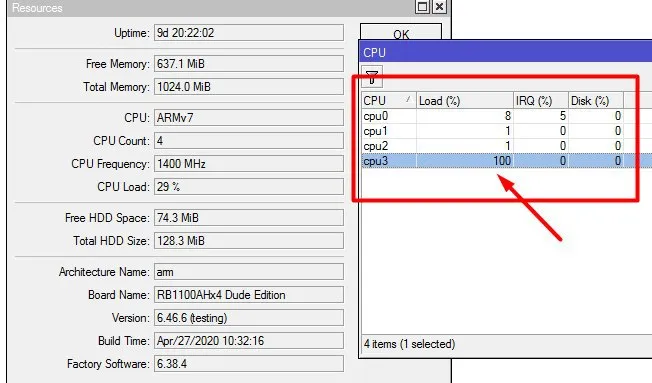
Task: Click the '4 items (1 selected)' status text
Action: 410,344
